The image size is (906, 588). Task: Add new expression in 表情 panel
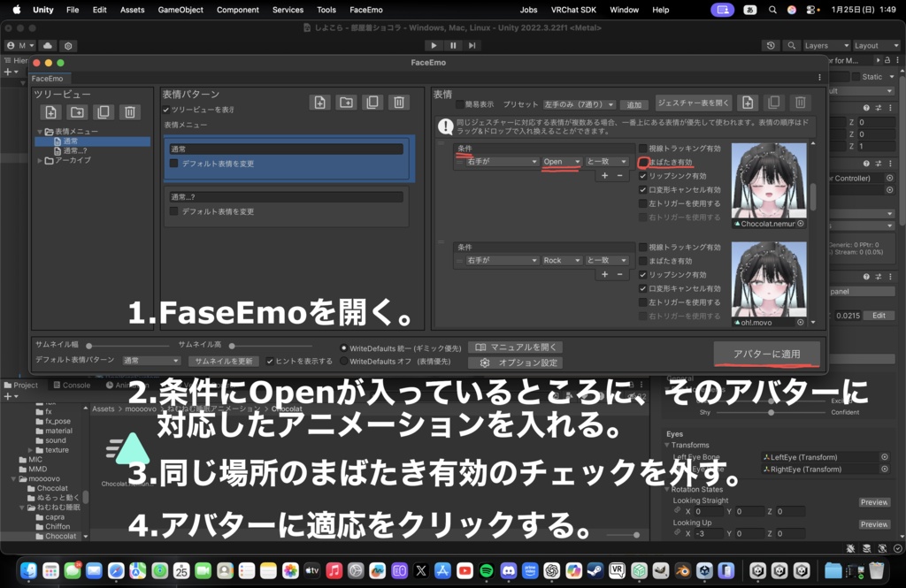click(748, 103)
